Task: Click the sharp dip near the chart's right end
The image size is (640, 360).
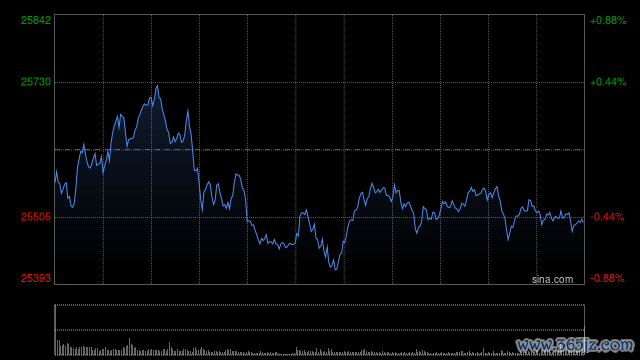Action: coord(508,240)
